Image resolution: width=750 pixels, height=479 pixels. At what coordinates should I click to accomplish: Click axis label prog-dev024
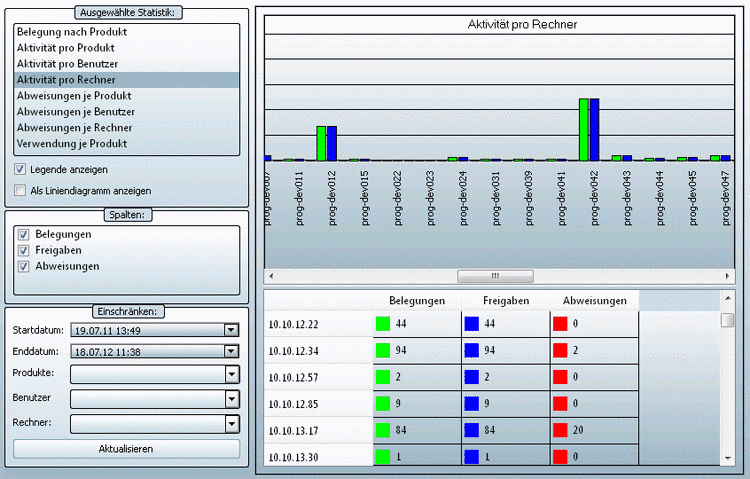tap(463, 199)
